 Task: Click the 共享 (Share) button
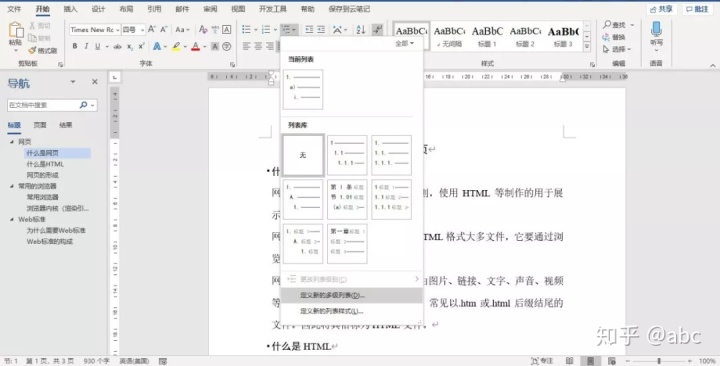click(x=662, y=9)
